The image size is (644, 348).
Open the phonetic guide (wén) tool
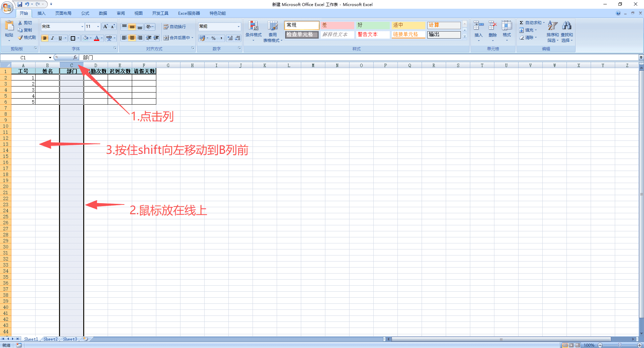coord(109,38)
